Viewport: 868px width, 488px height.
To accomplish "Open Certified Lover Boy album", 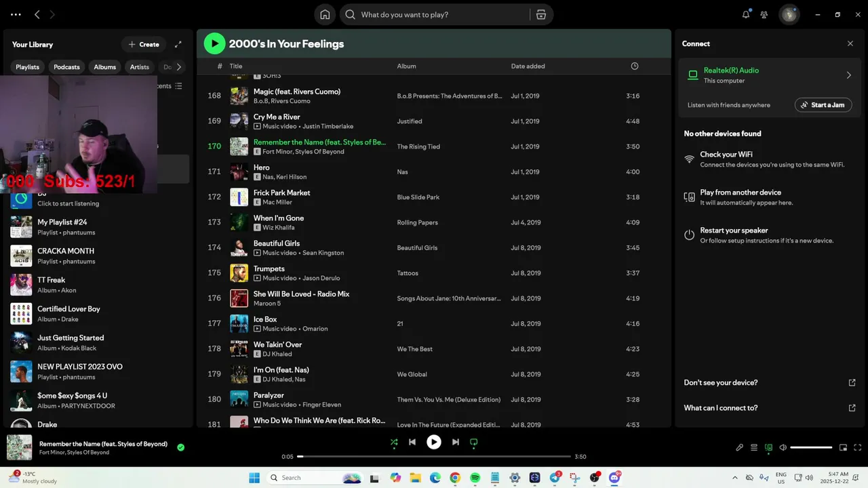I will 98,314.
